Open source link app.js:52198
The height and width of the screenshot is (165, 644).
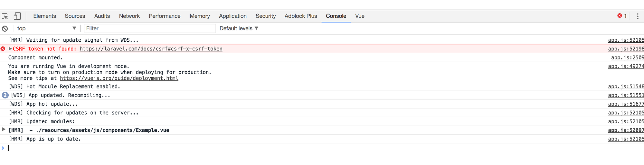coord(626,49)
